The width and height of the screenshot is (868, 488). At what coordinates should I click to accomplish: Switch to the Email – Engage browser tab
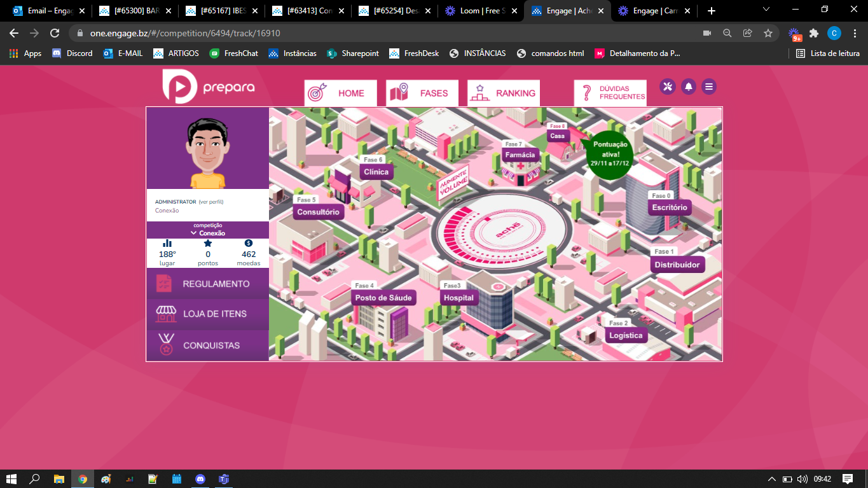click(49, 11)
